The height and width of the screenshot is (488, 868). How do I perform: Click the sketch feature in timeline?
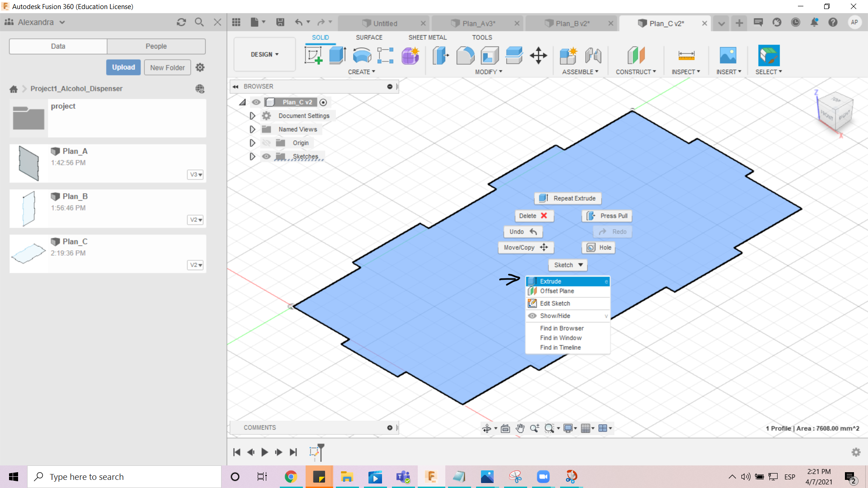coord(314,452)
